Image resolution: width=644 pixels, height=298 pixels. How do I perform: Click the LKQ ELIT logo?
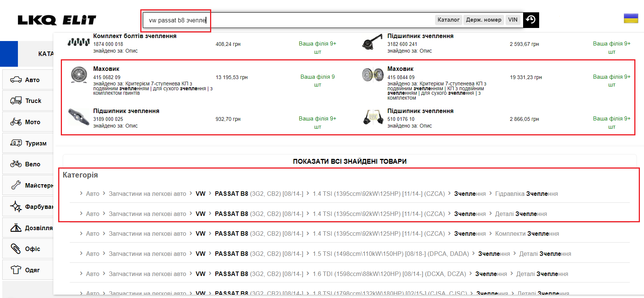pyautogui.click(x=57, y=20)
